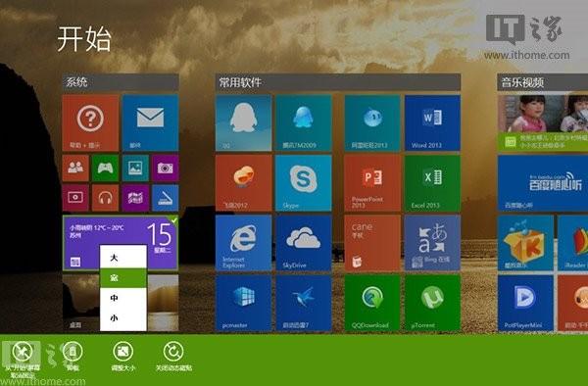Open the Mail tile
This screenshot has width=588, height=386.
tap(150, 122)
